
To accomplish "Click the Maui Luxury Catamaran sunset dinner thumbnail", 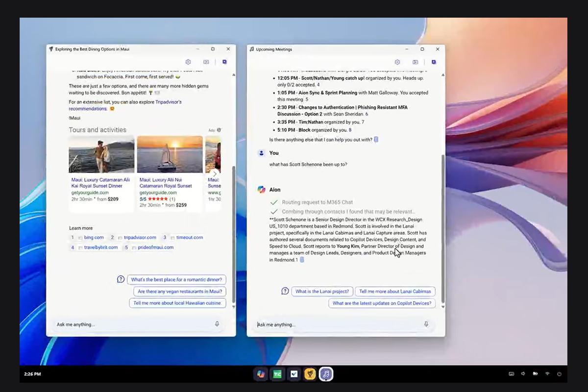I will (x=101, y=154).
